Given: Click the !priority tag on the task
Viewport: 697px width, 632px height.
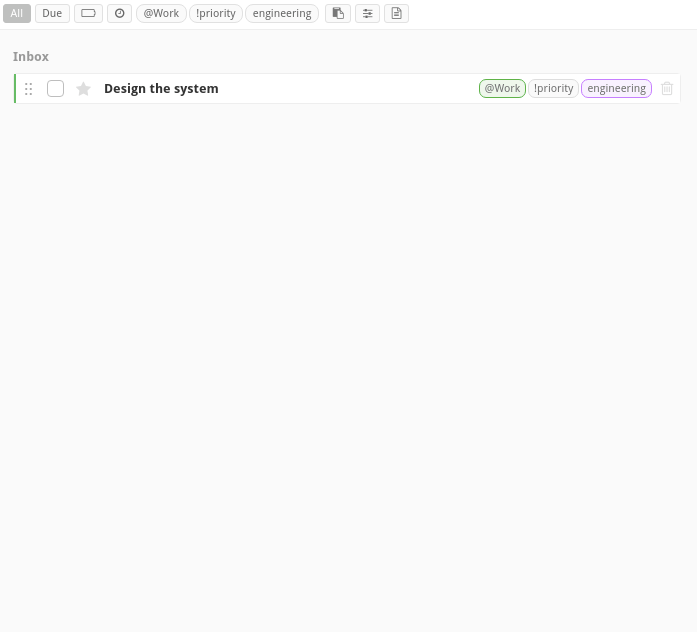Looking at the screenshot, I should point(553,89).
